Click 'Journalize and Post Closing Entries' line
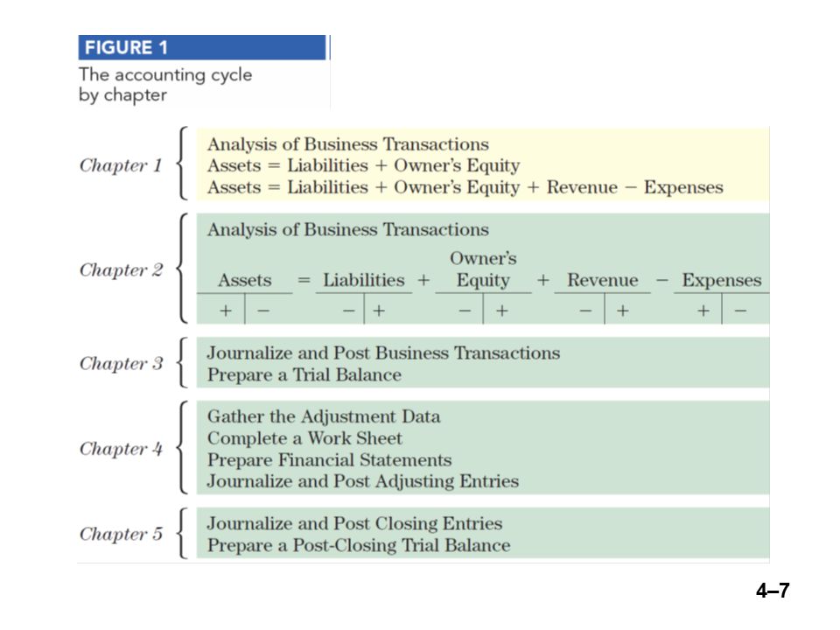This screenshot has width=840, height=630. point(354,523)
